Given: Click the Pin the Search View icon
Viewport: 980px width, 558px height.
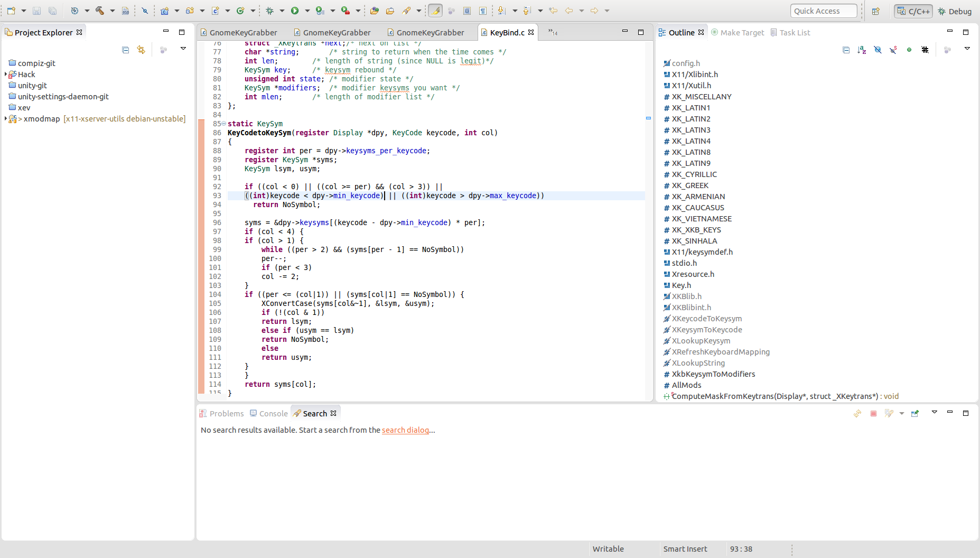Looking at the screenshot, I should (915, 413).
